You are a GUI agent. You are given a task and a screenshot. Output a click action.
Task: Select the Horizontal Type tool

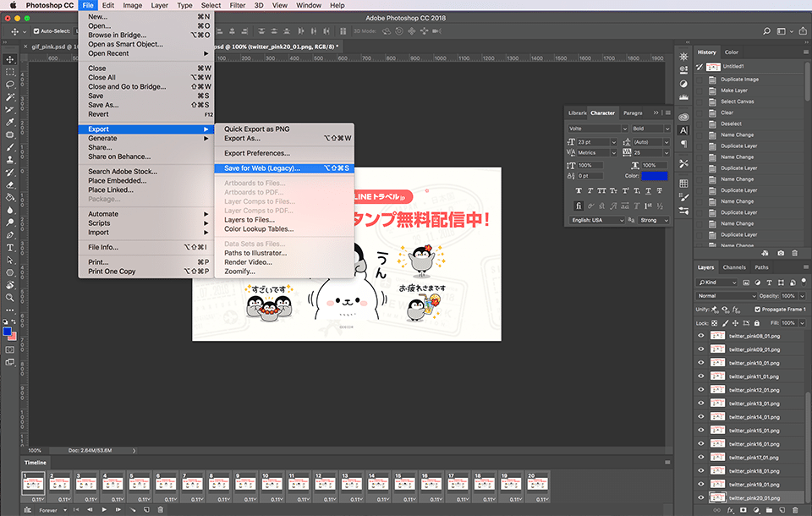tap(10, 248)
